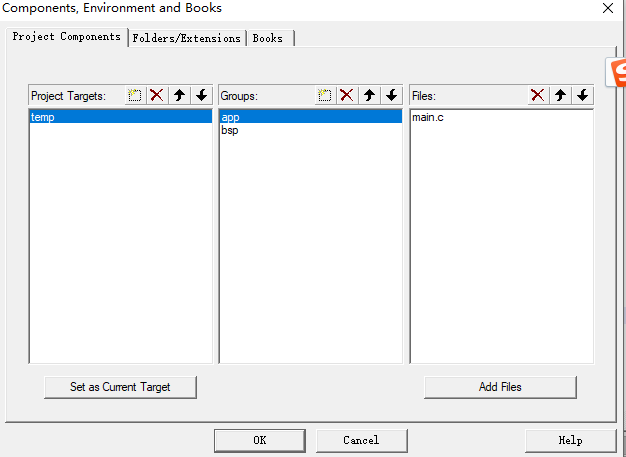Create a new Project Target entry
This screenshot has height=457, width=626.
[x=135, y=95]
